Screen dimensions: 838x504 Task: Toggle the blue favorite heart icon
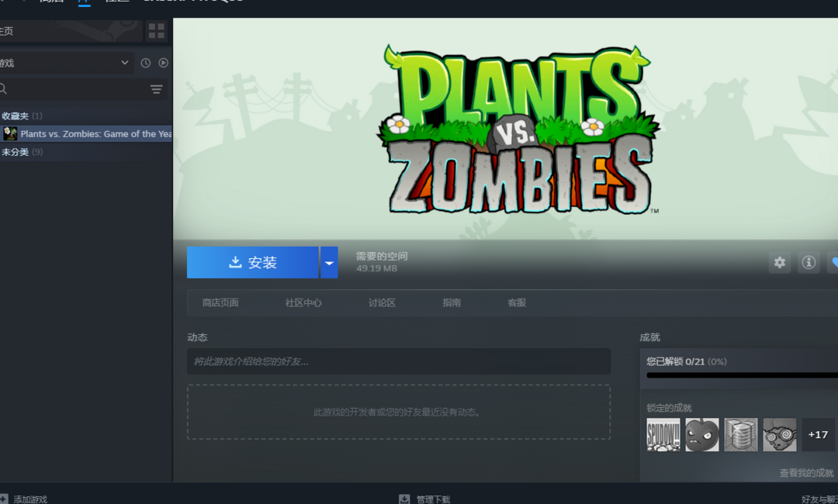tap(833, 263)
